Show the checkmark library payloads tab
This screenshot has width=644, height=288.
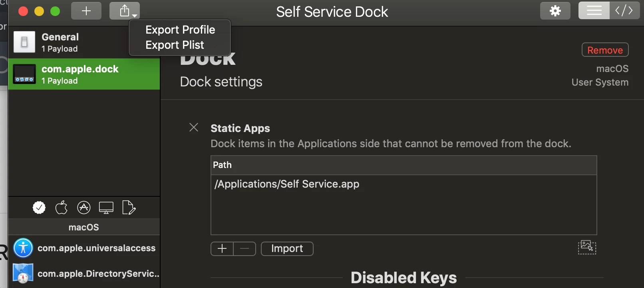[39, 208]
